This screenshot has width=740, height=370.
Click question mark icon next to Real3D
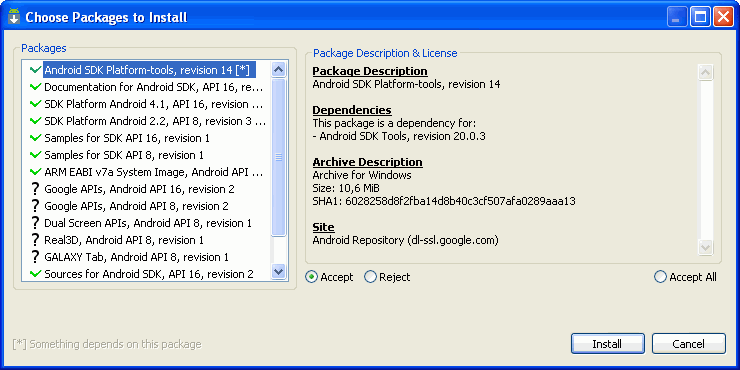pos(35,240)
